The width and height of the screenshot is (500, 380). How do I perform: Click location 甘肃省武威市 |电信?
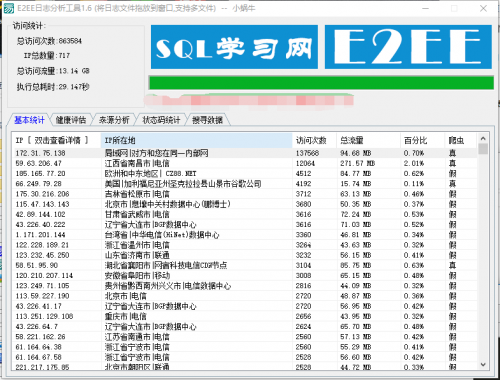coord(137,214)
